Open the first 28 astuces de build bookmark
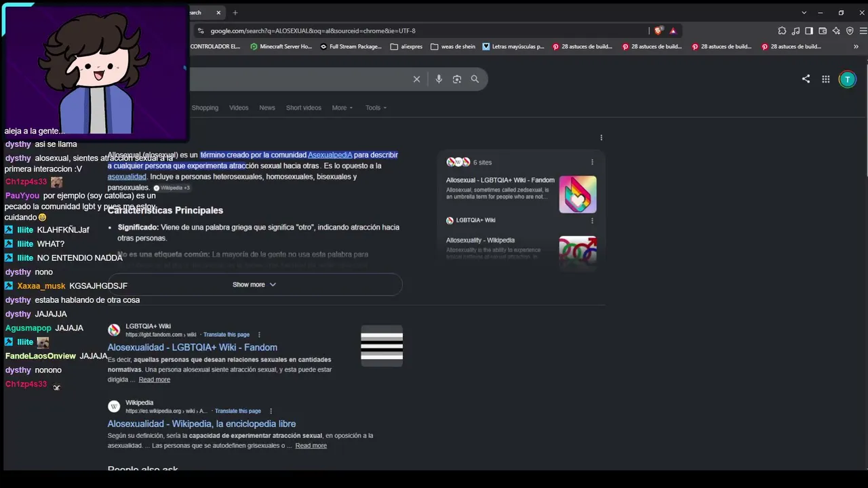 coord(583,47)
